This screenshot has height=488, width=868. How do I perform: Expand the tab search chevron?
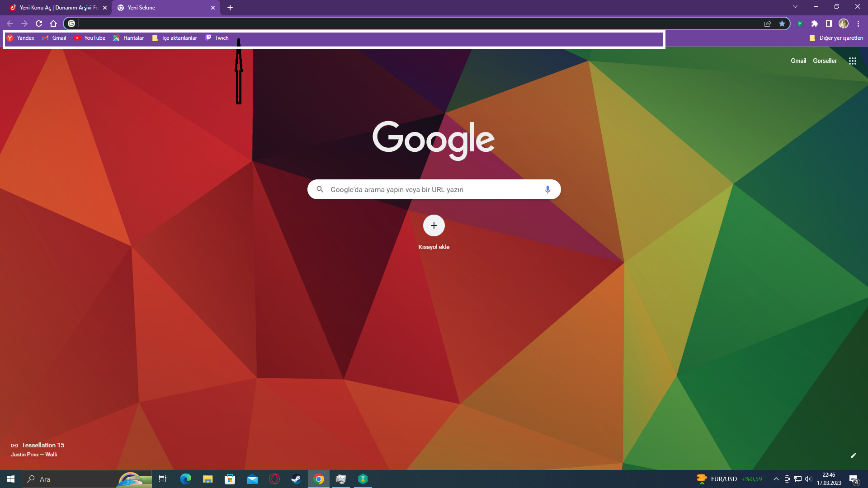(x=795, y=7)
